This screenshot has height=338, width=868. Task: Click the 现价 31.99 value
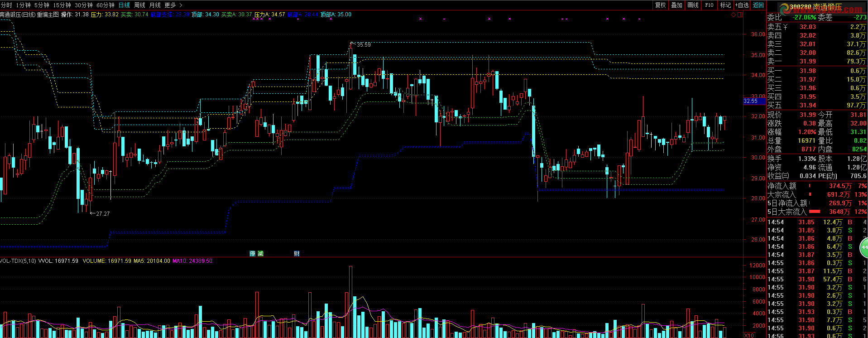(x=808, y=115)
